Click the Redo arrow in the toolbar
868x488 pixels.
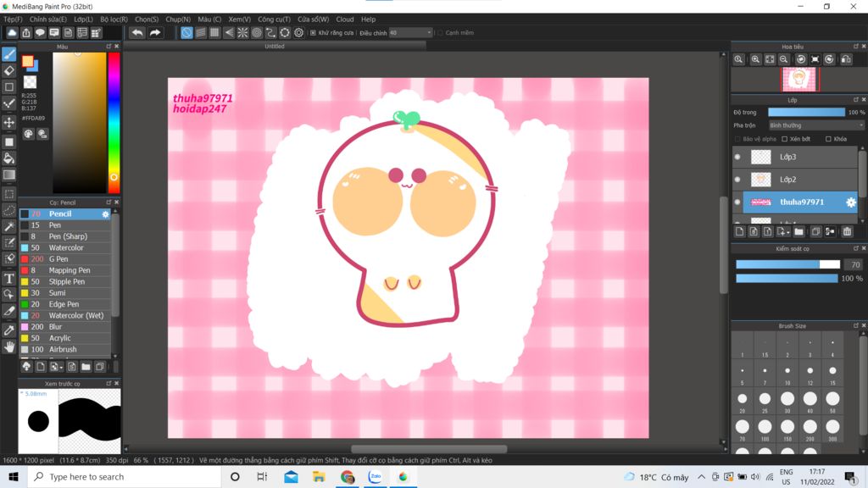pyautogui.click(x=156, y=33)
